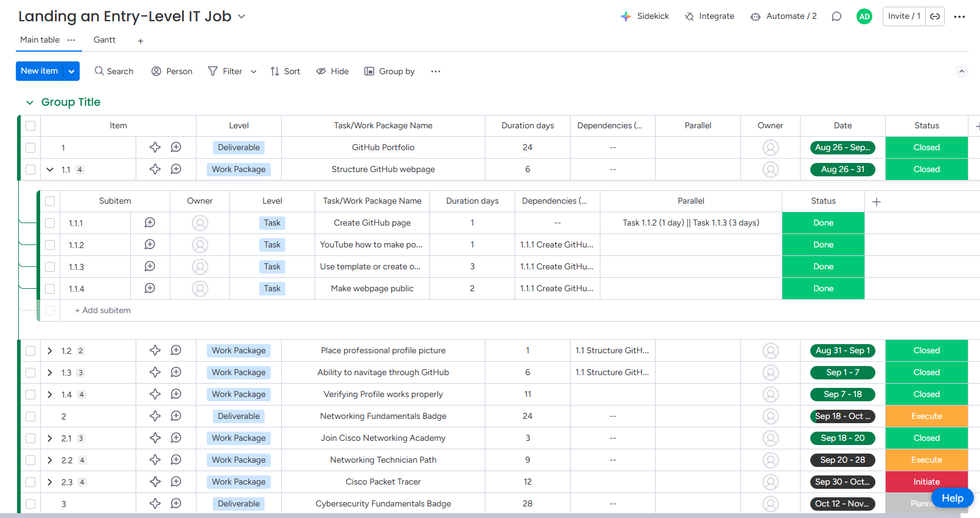This screenshot has height=518, width=980.
Task: Click the AI sparkle icon on row 2.3
Action: coord(155,482)
